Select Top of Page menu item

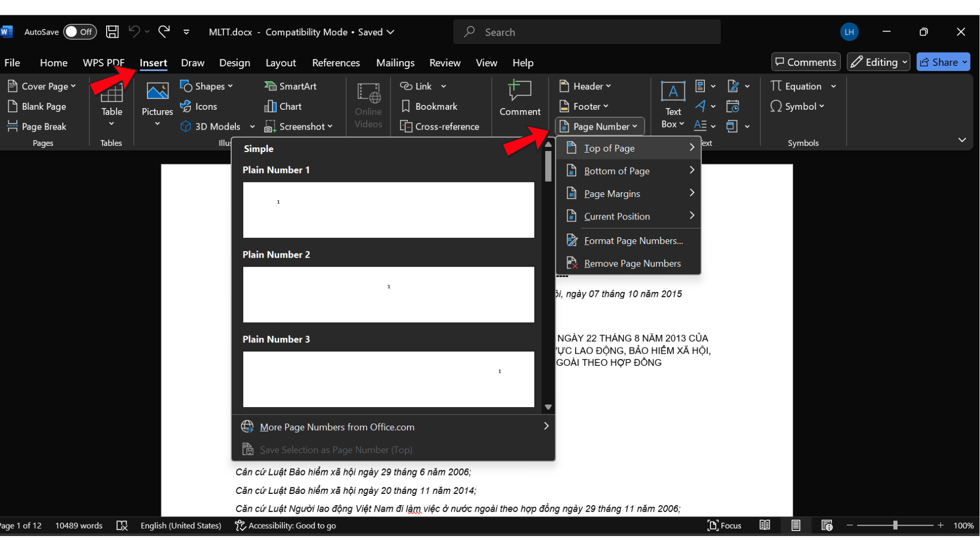[x=628, y=148]
